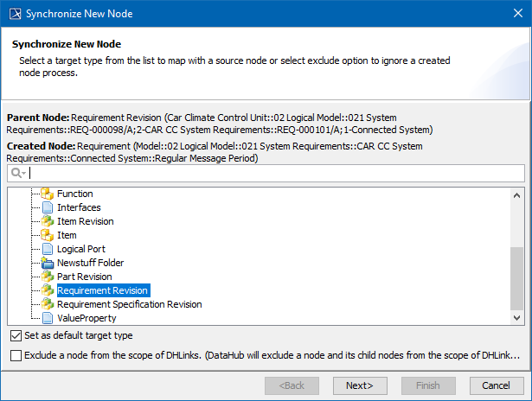
Task: Click the Item Revision icon
Action: (x=48, y=221)
